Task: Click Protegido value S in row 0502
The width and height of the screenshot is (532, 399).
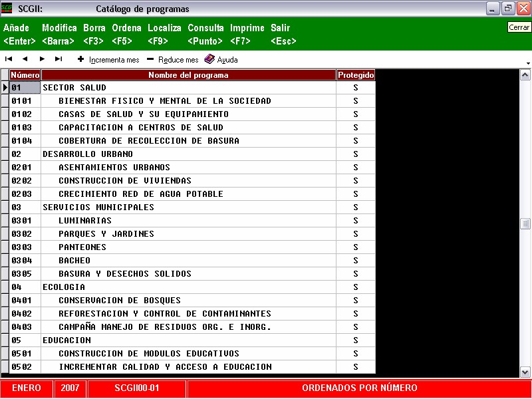Action: pyautogui.click(x=356, y=367)
